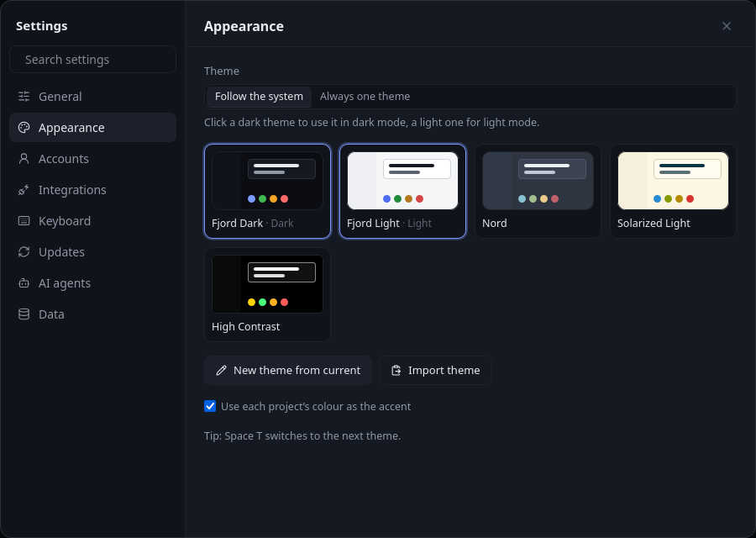
Task: Click Import theme button
Action: point(435,370)
